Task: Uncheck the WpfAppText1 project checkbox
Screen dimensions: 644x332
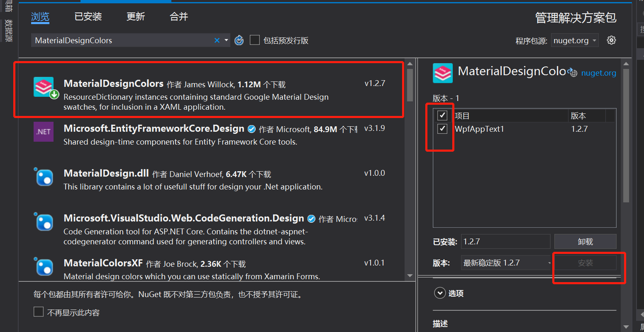Action: 442,128
